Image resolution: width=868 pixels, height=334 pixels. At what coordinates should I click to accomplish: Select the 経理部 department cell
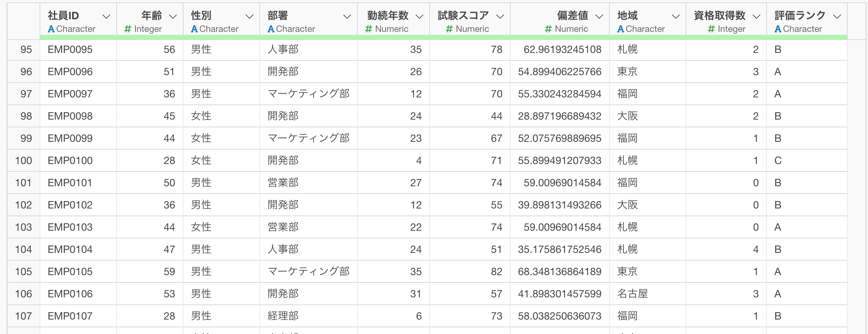(283, 316)
